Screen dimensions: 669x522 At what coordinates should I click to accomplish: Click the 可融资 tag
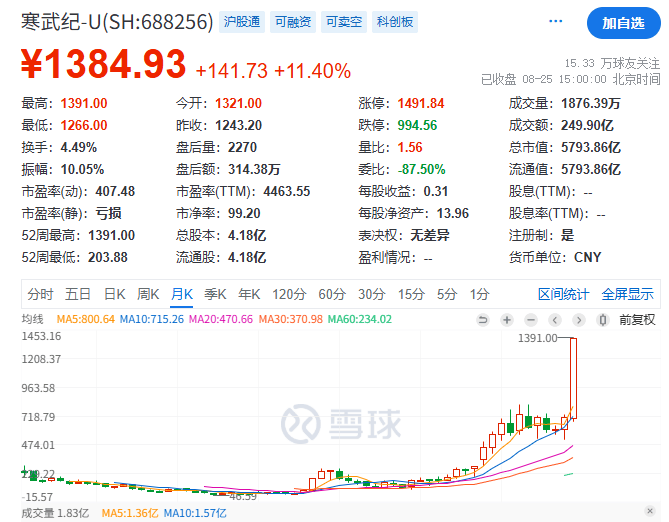point(293,22)
